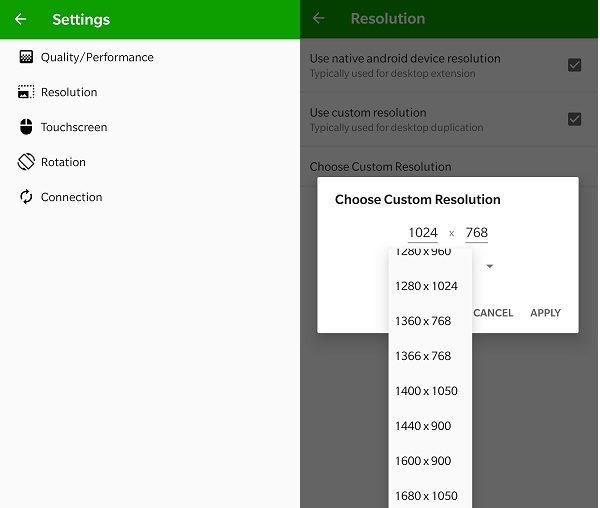Click the width input field showing 1024
The height and width of the screenshot is (508, 600).
(x=423, y=233)
